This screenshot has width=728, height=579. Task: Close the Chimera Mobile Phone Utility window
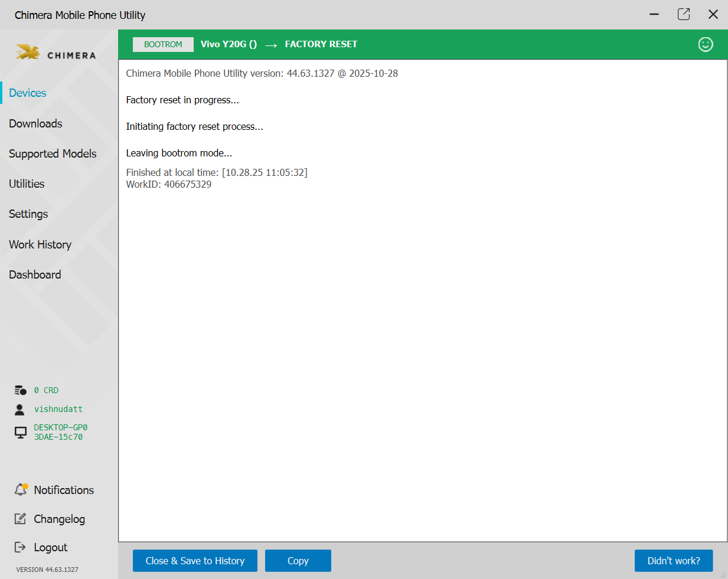pos(713,14)
